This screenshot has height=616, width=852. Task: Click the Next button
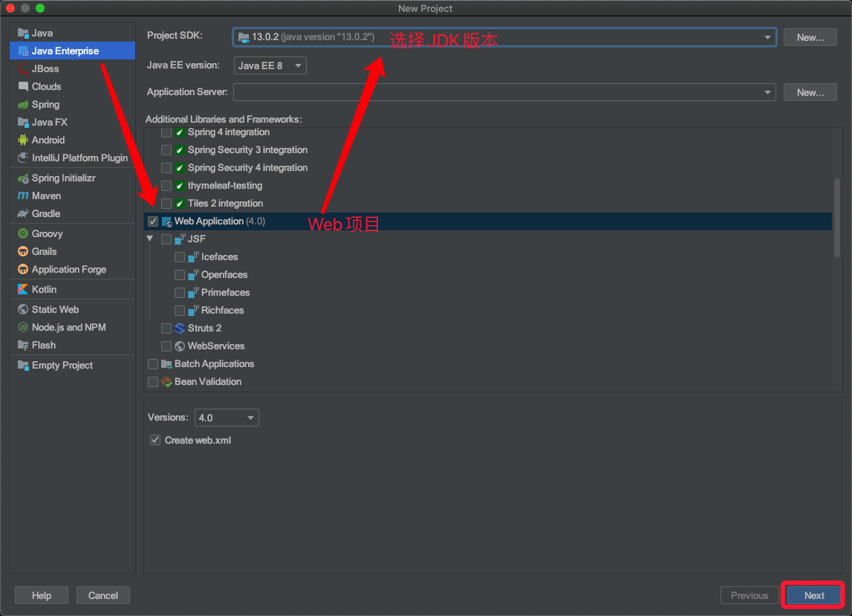pos(814,595)
